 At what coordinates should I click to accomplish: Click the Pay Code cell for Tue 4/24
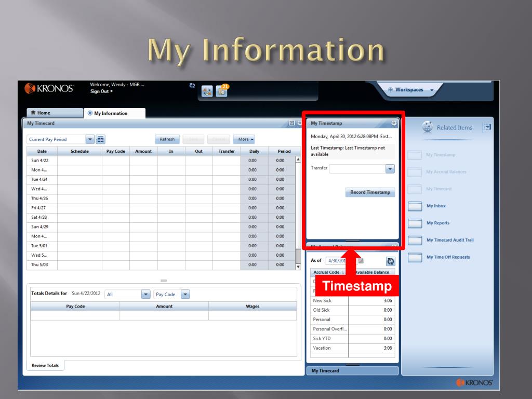pyautogui.click(x=116, y=179)
